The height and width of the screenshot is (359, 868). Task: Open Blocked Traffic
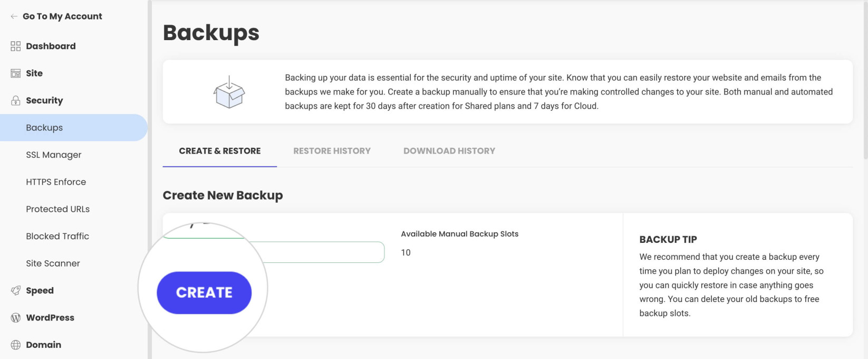pos(57,236)
